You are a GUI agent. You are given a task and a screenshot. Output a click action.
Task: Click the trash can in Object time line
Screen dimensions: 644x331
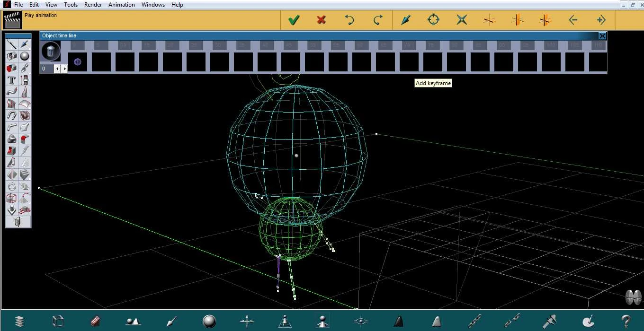click(x=51, y=51)
